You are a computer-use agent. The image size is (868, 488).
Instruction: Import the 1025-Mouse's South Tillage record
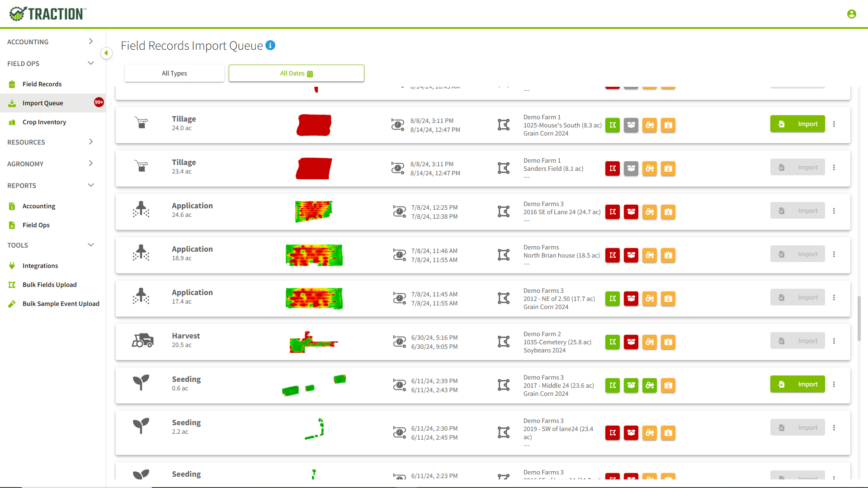pyautogui.click(x=797, y=123)
